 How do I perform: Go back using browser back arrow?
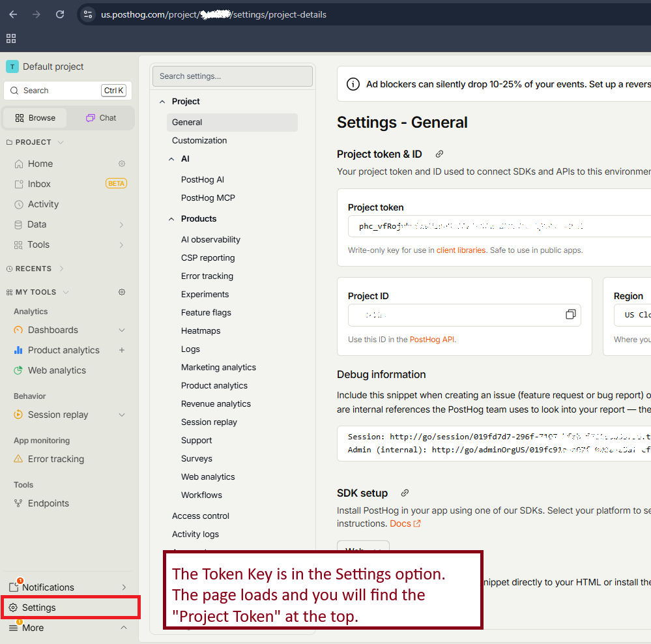click(x=13, y=14)
